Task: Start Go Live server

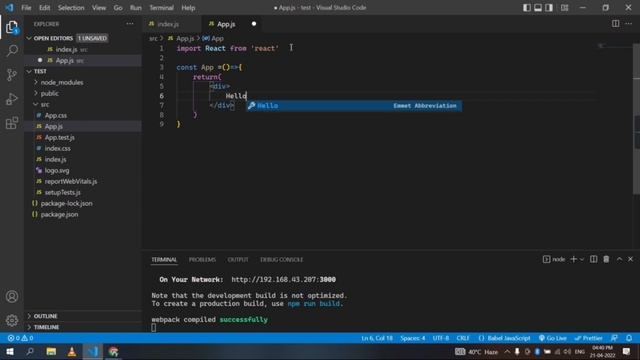Action: pos(552,338)
